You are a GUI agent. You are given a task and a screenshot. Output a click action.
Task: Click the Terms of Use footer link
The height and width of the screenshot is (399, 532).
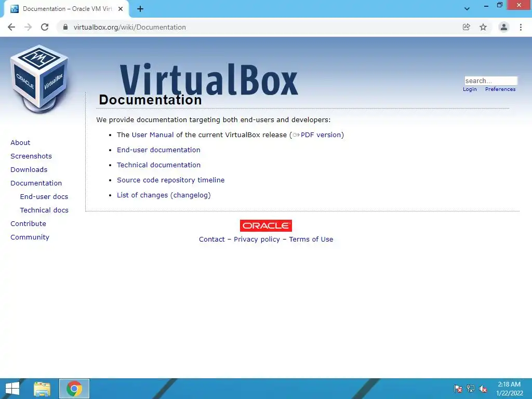coord(311,239)
